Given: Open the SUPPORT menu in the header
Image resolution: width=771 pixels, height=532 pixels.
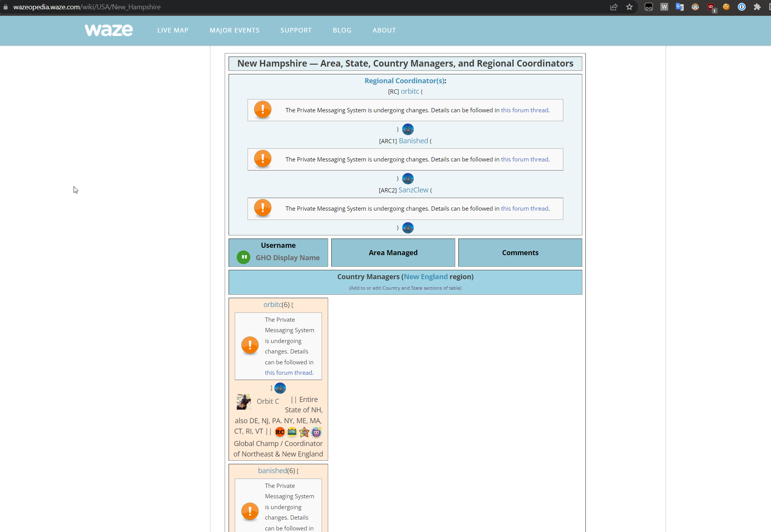Looking at the screenshot, I should click(296, 30).
